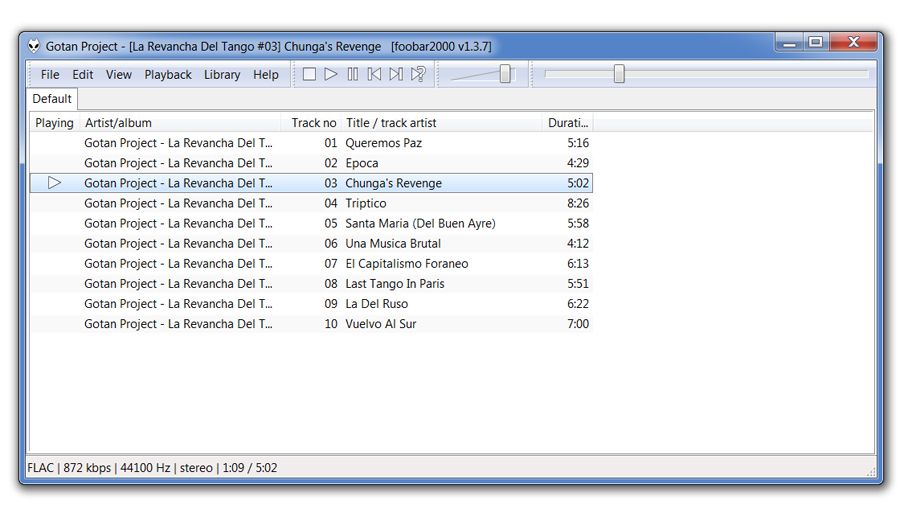Pause the current track
900x513 pixels.
point(352,74)
